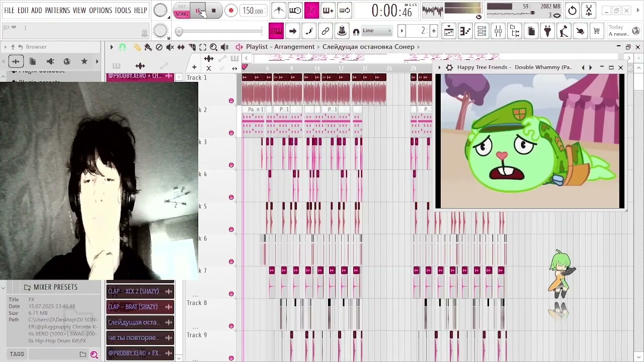This screenshot has width=644, height=362.
Task: Open the pattern selector arrow beside number 2
Action: click(x=402, y=31)
